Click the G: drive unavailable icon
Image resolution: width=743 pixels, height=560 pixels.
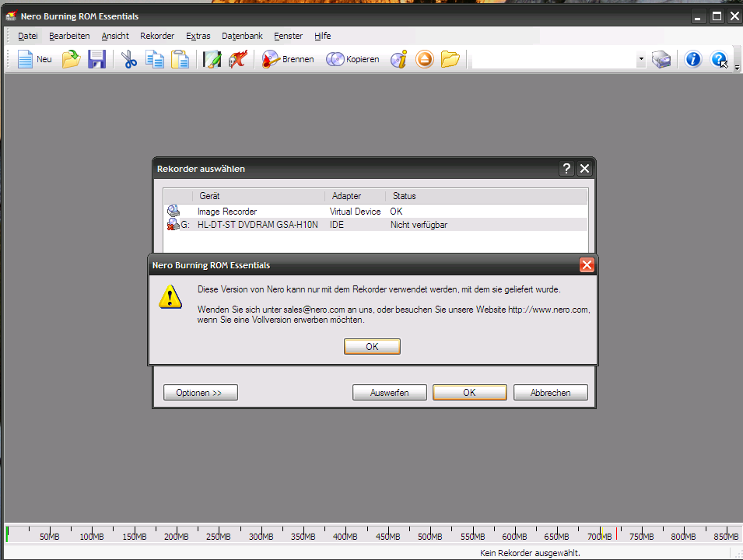[x=173, y=224]
